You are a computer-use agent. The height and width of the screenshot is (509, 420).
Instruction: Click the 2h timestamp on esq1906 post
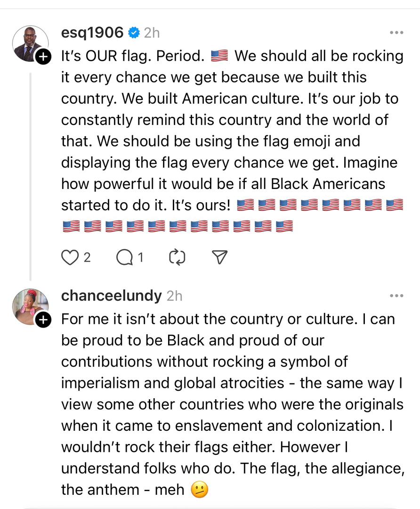(x=152, y=33)
